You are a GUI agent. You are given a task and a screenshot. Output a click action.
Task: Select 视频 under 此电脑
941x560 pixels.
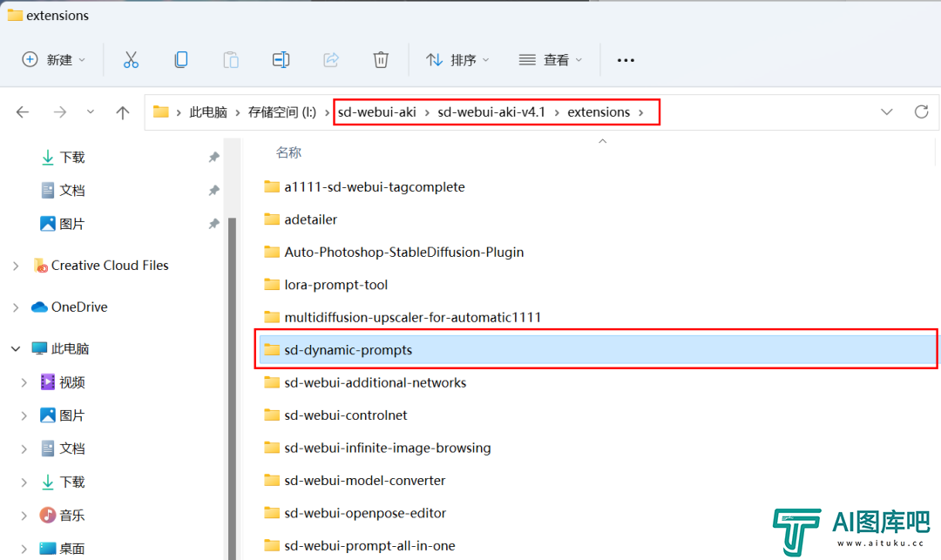[x=72, y=382]
